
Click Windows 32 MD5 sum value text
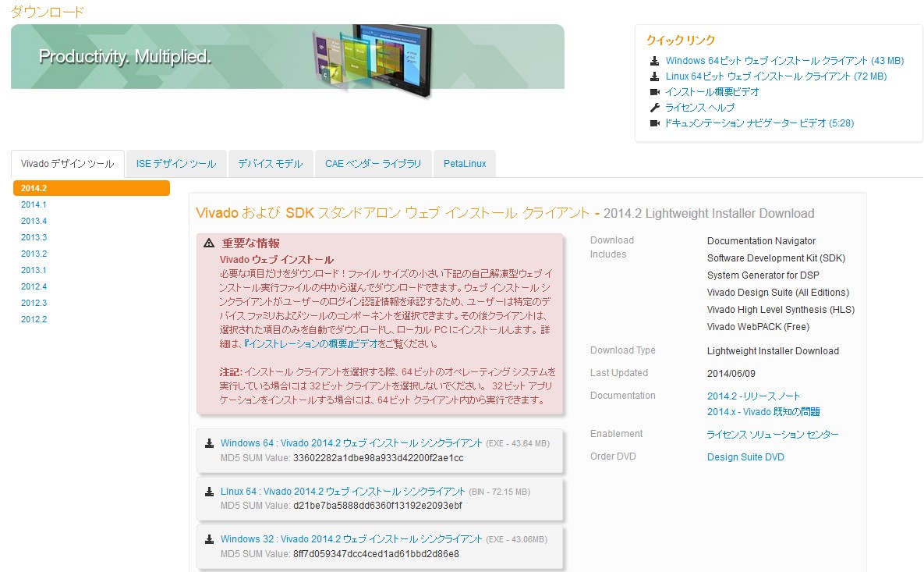point(376,554)
